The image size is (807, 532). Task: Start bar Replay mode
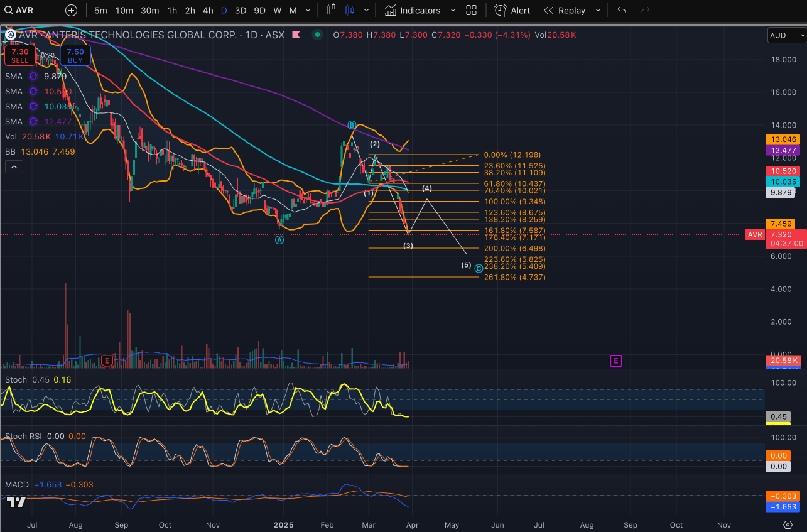(x=564, y=10)
